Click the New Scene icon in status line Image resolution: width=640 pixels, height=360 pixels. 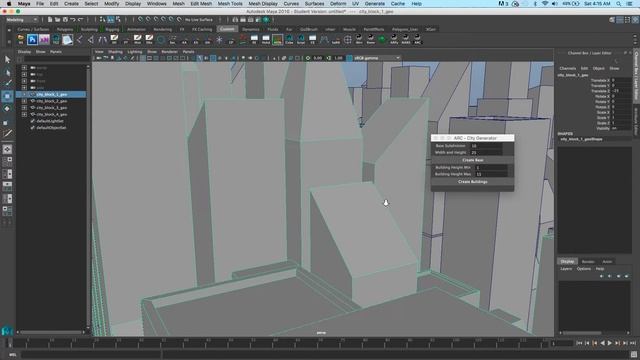tap(50, 20)
